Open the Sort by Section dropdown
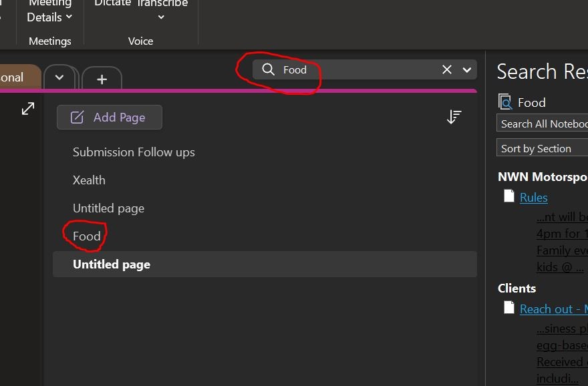Viewport: 588px width, 386px height. point(543,148)
